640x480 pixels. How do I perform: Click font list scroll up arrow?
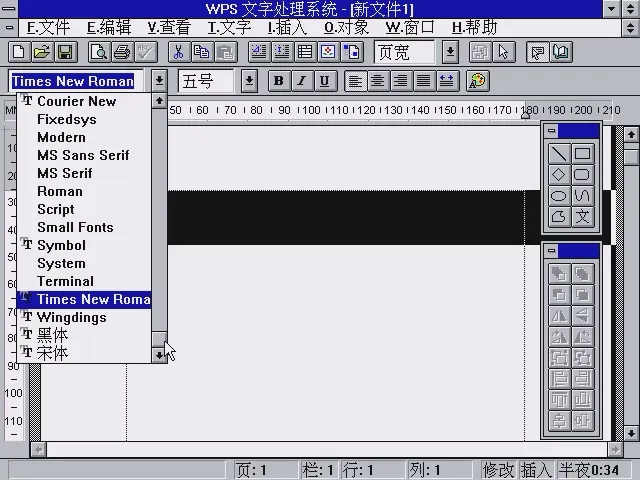pyautogui.click(x=159, y=100)
